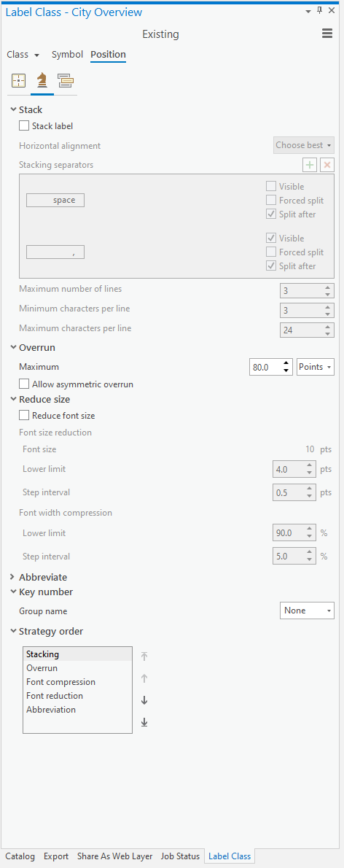Screen dimensions: 344x868
Task: Enable the Stack label checkbox
Action: [x=24, y=125]
